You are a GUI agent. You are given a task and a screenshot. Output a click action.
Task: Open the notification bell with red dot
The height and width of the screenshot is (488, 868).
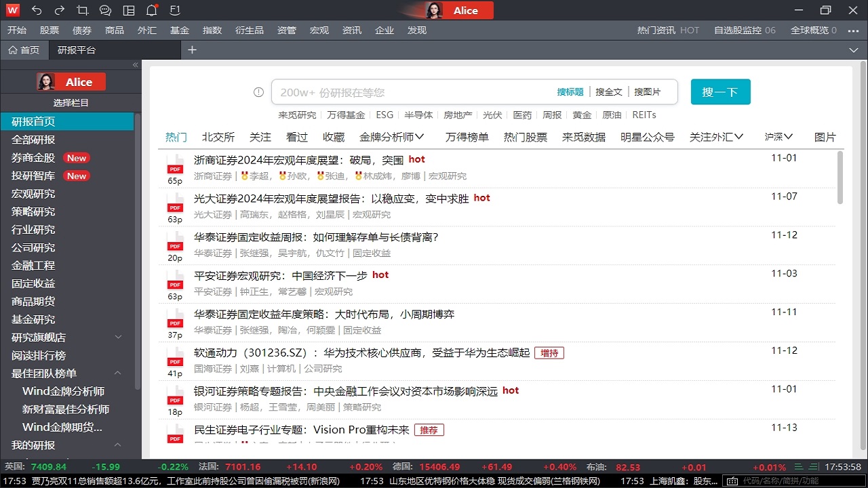click(x=151, y=9)
